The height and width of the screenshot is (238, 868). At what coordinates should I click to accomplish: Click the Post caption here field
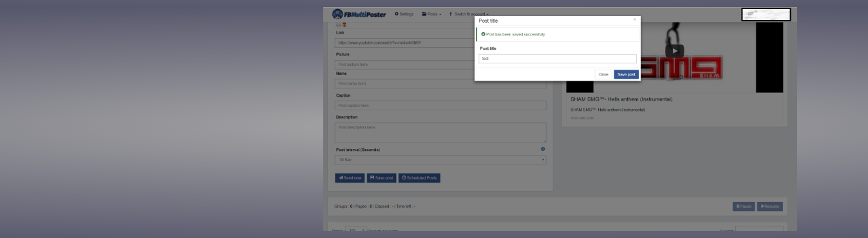click(440, 105)
